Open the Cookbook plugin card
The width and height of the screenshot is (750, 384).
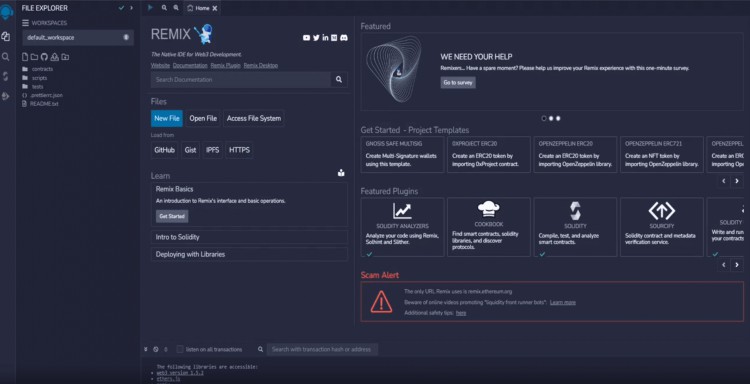click(489, 227)
